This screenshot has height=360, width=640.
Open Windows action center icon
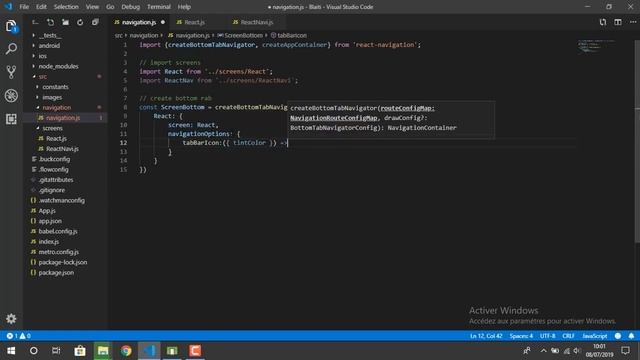click(625, 351)
